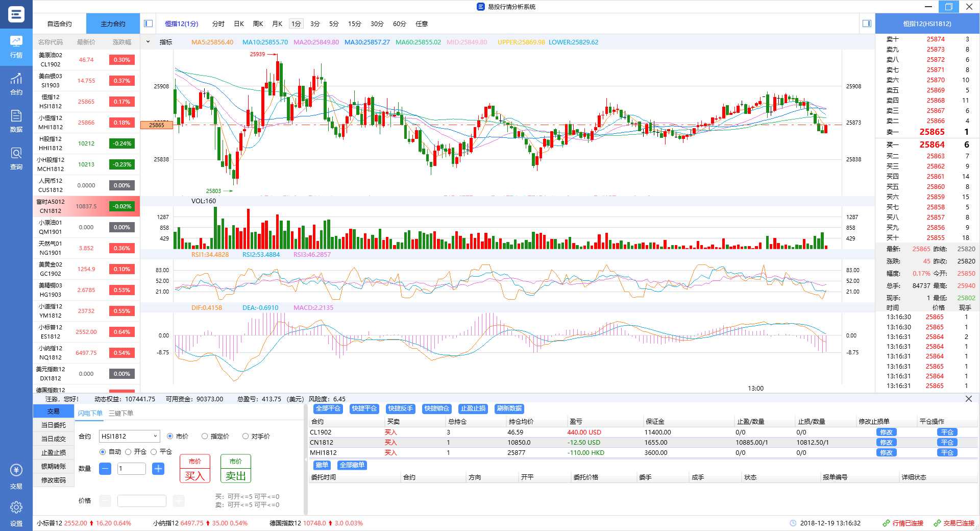Select the 周K chart period

(x=258, y=24)
